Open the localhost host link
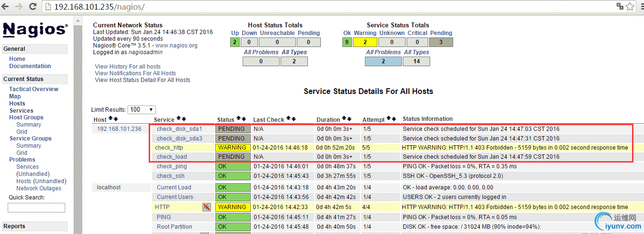 point(109,187)
